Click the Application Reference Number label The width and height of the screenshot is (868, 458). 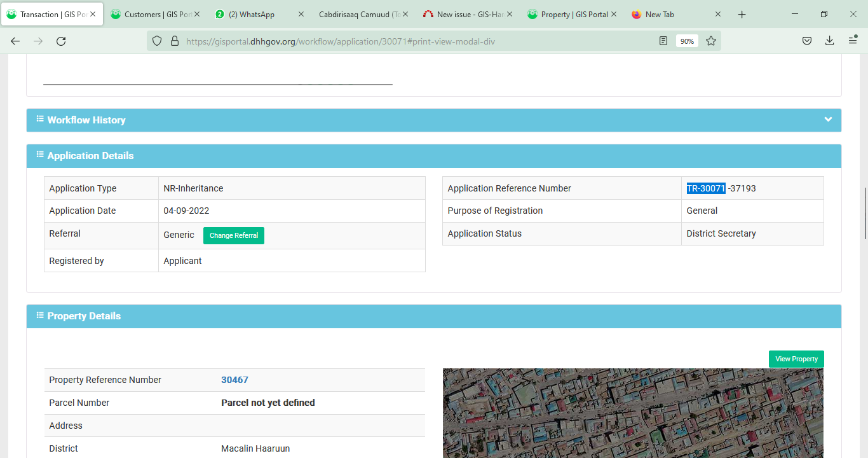click(x=510, y=188)
